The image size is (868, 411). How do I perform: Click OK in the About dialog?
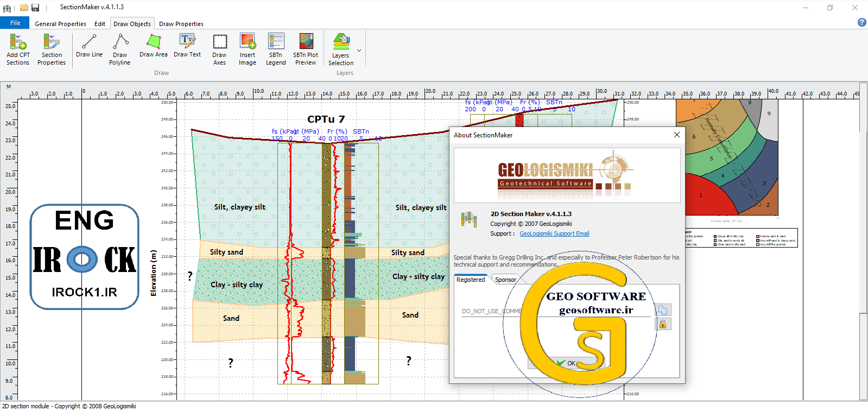[x=567, y=363]
